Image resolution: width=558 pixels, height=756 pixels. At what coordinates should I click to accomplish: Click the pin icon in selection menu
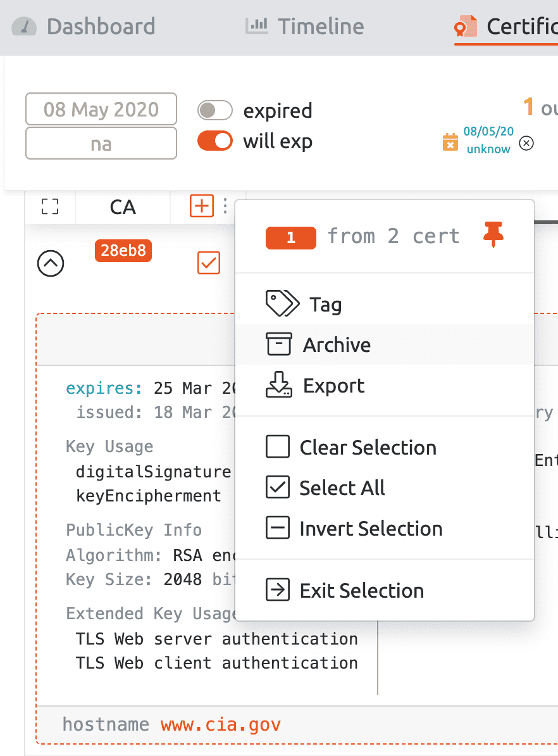point(493,236)
